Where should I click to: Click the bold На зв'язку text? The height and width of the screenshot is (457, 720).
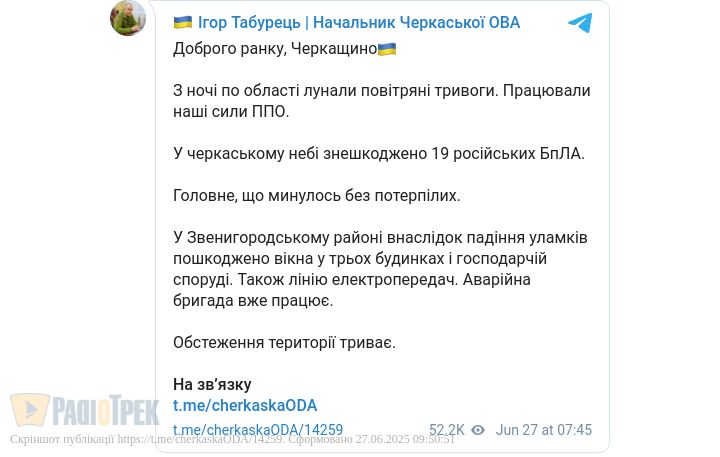212,384
